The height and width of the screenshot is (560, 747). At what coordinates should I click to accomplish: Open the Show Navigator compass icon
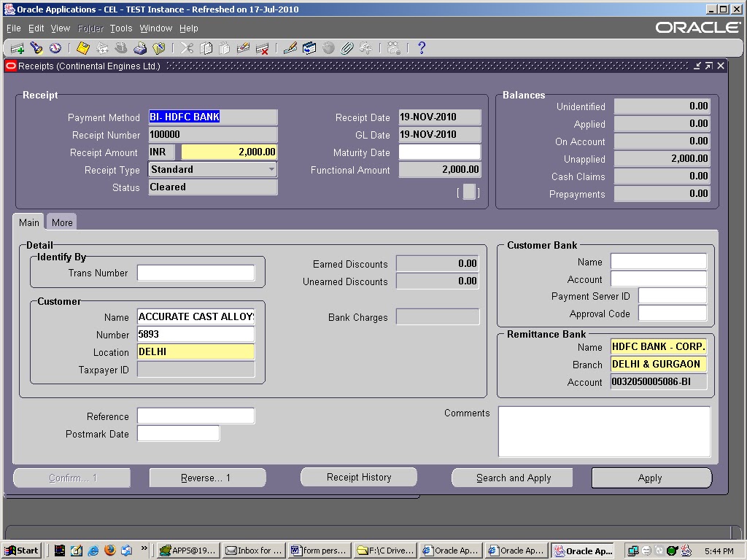(x=55, y=48)
